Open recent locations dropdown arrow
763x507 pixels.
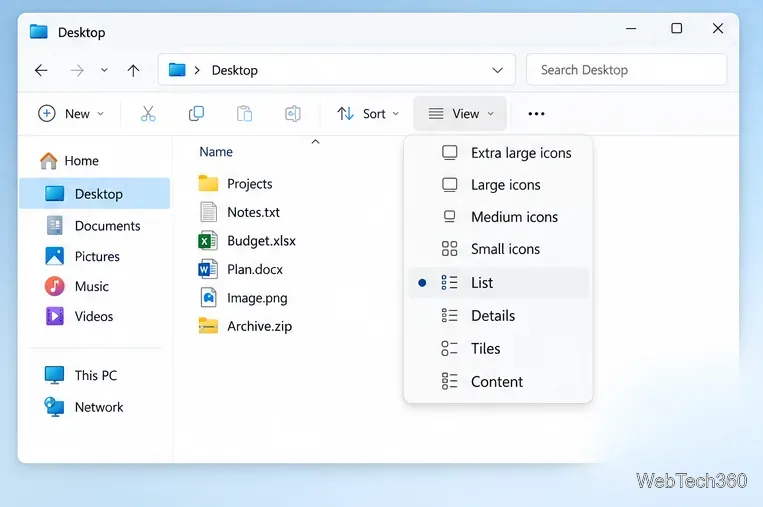click(104, 71)
